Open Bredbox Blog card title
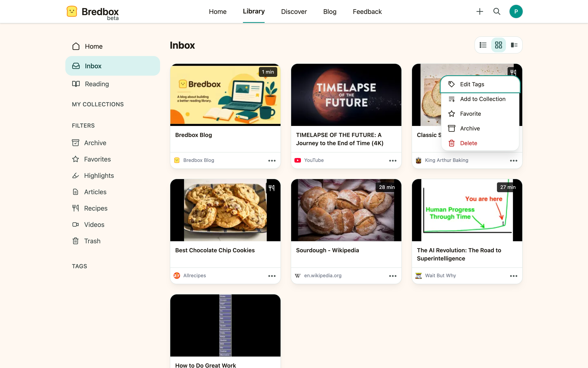588x368 pixels. (x=193, y=135)
